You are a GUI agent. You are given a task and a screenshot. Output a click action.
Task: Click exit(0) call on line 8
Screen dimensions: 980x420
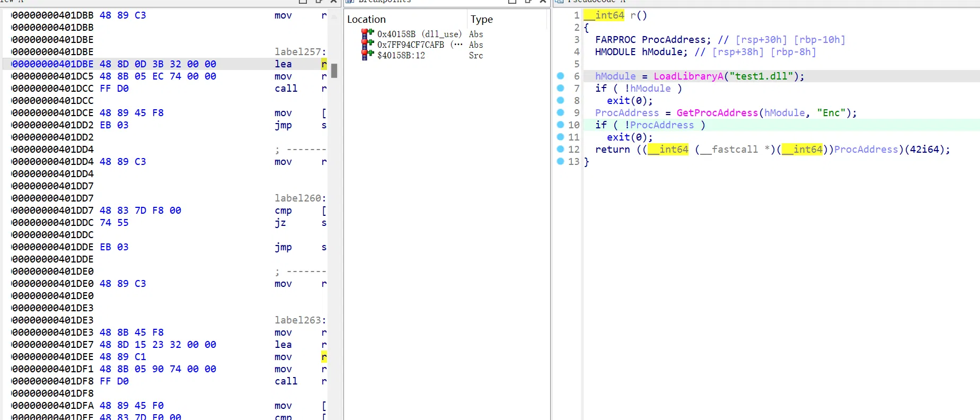click(x=630, y=100)
